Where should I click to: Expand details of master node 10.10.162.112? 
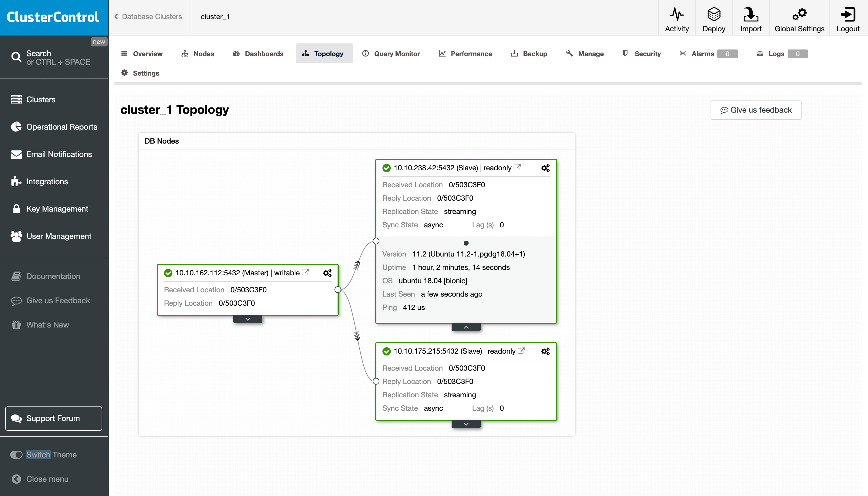pyautogui.click(x=248, y=319)
